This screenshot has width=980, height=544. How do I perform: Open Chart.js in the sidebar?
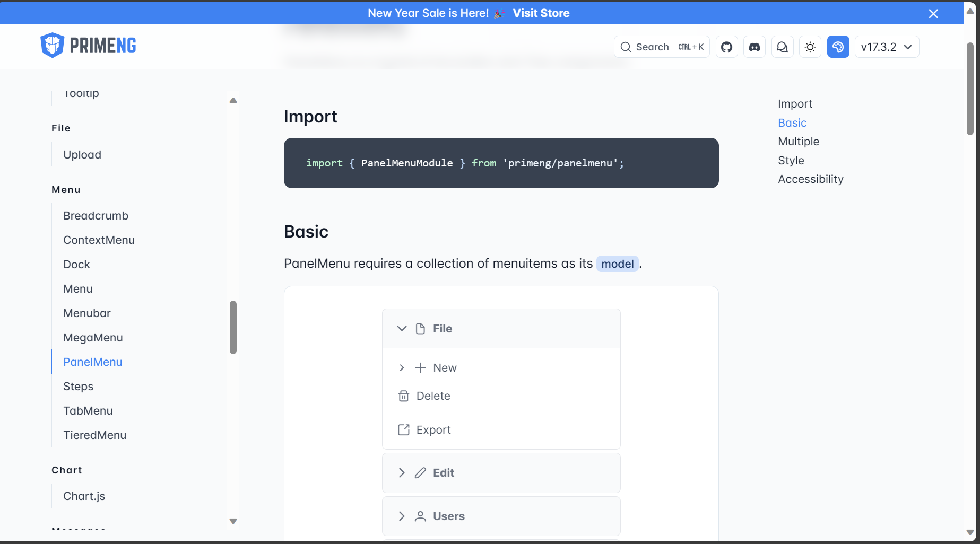[x=84, y=496]
